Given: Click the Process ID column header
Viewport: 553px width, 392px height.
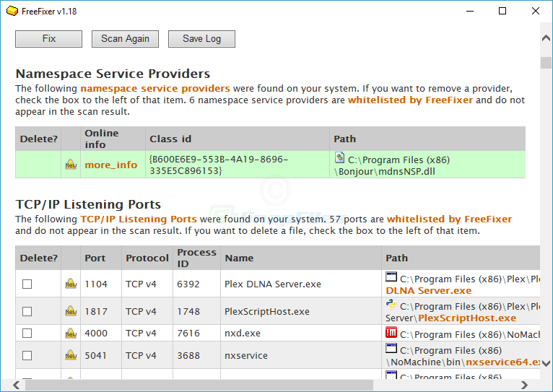Looking at the screenshot, I should [x=196, y=258].
